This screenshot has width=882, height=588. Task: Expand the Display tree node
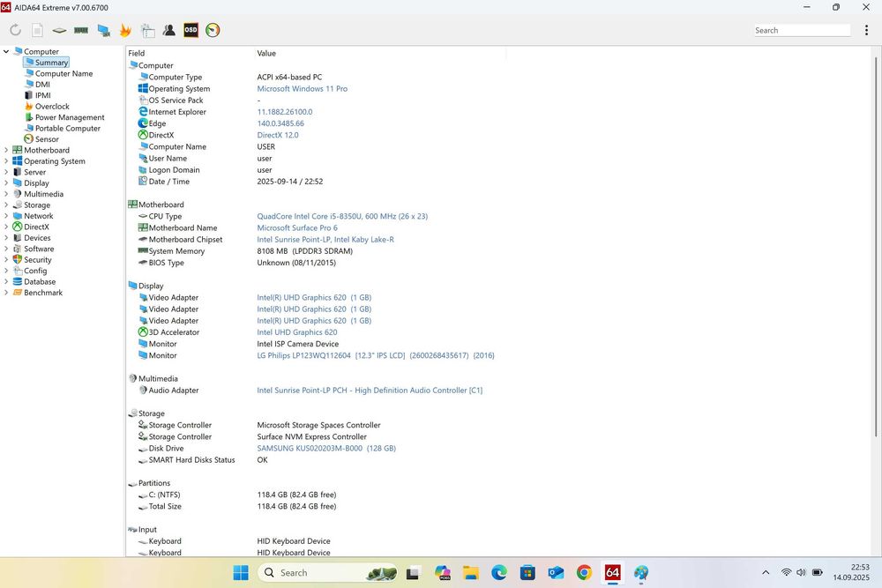point(6,183)
